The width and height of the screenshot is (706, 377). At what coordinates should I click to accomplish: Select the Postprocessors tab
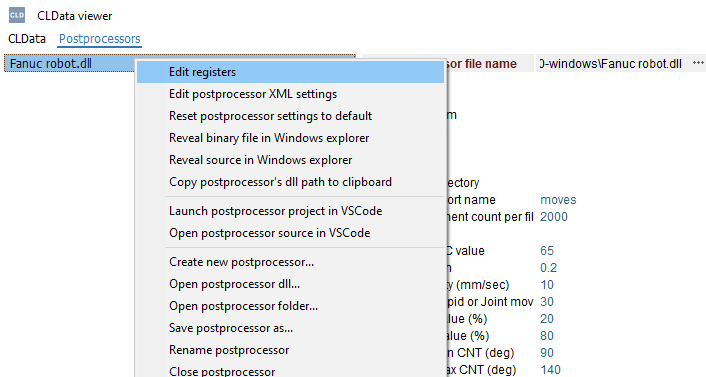pyautogui.click(x=100, y=39)
